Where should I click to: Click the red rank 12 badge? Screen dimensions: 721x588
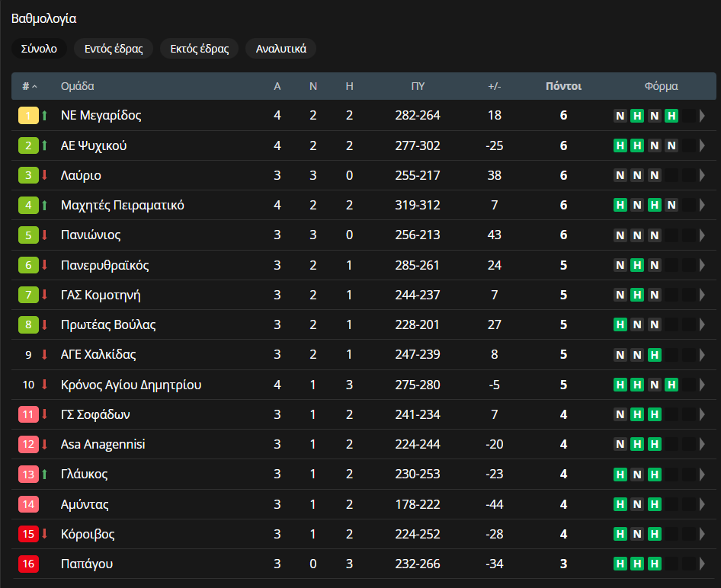point(28,444)
